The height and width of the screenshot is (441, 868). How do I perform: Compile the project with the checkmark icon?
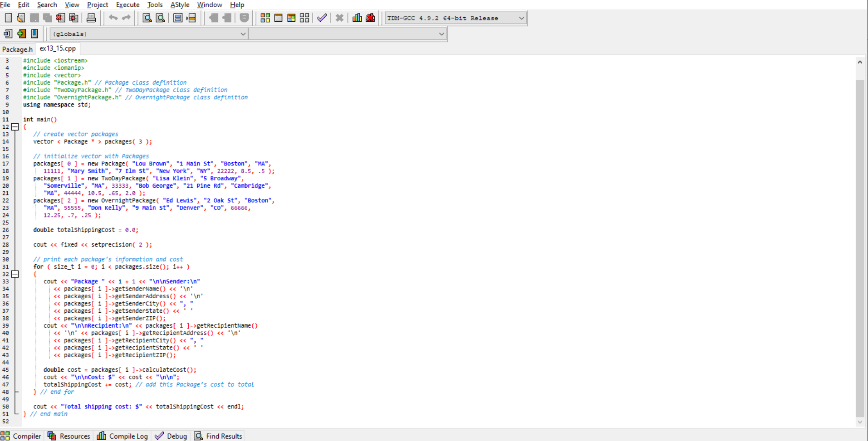pos(322,18)
